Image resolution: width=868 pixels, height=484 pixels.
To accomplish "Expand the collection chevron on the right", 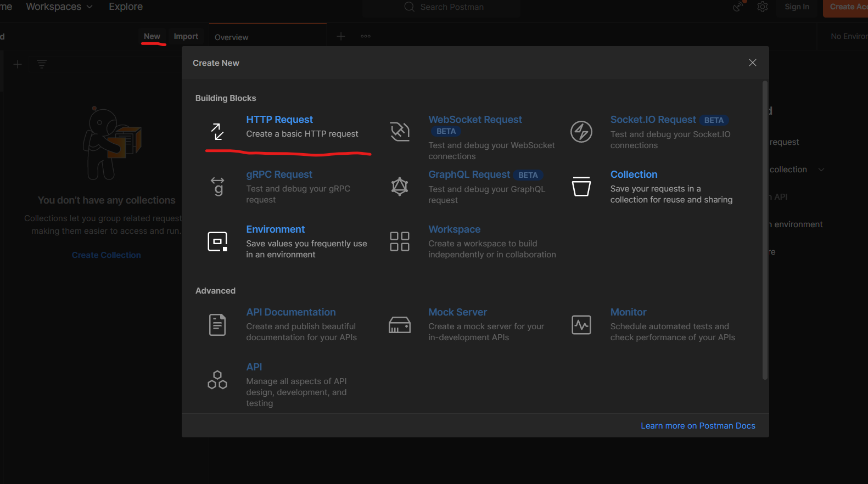I will click(x=821, y=170).
